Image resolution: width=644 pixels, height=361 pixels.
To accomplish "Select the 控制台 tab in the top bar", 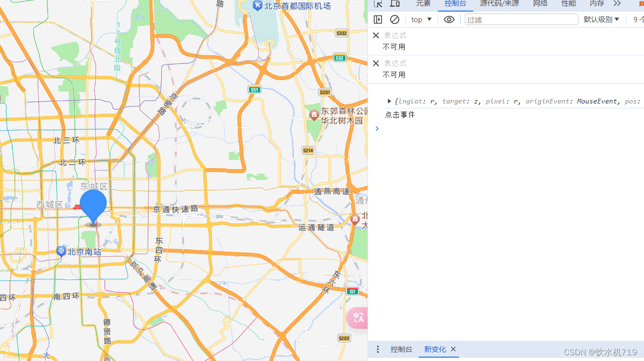I will (455, 4).
